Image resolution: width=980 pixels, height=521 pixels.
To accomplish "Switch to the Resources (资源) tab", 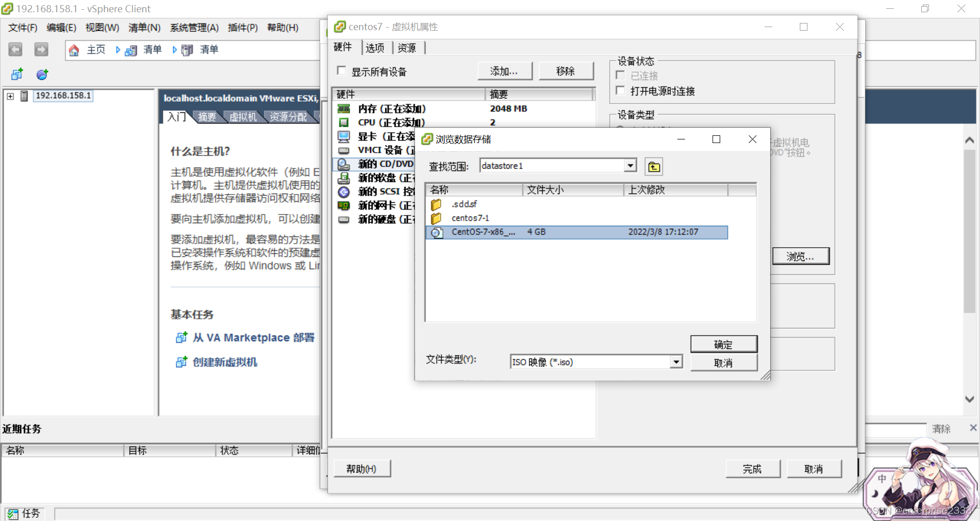I will tap(407, 48).
